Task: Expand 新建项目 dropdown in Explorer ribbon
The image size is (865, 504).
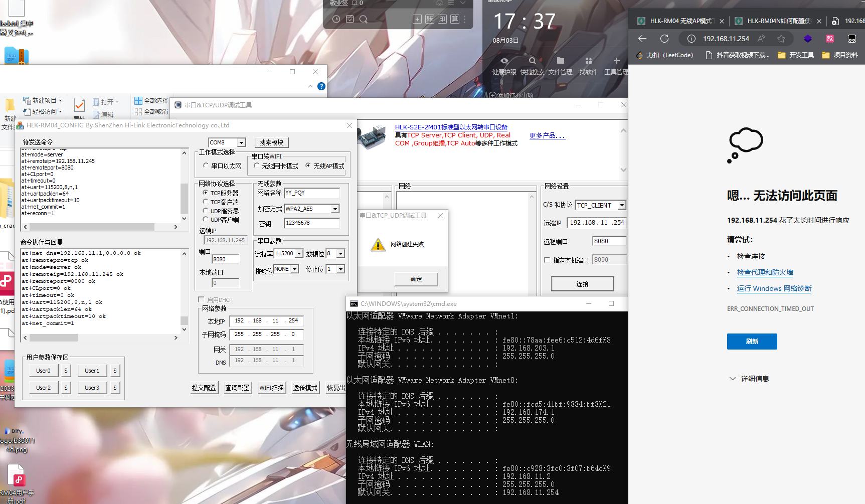Action: [x=61, y=100]
